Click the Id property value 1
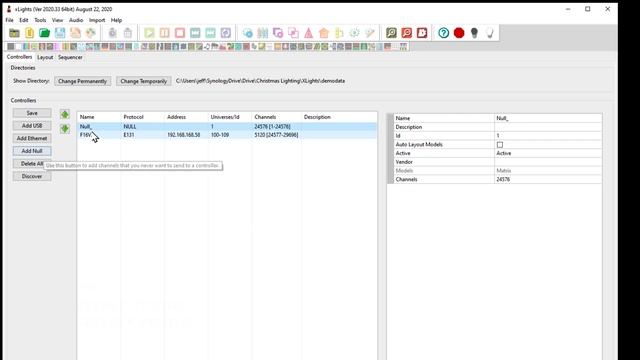This screenshot has height=360, width=640. point(548,136)
